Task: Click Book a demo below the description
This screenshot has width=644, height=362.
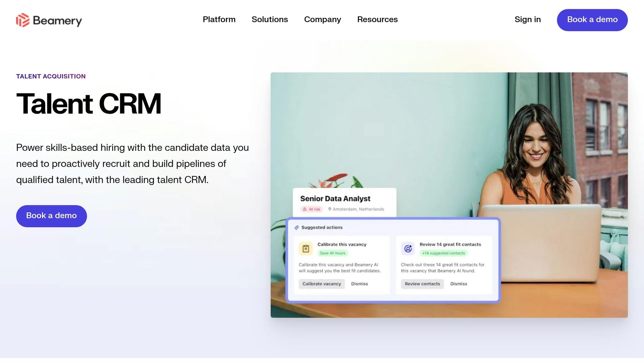Action: click(x=52, y=216)
